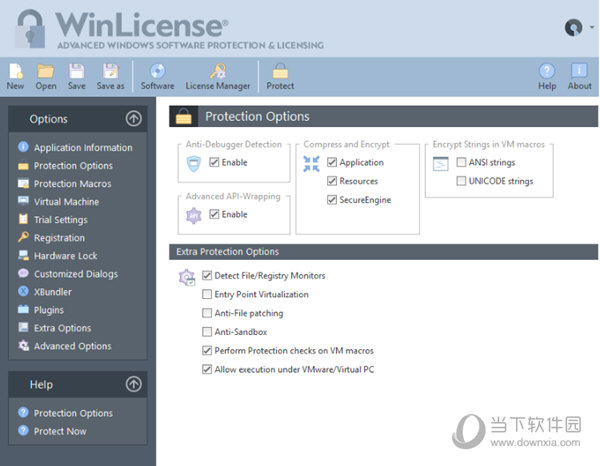Open Protect Now help link
Viewport: 600px width, 466px height.
[x=60, y=431]
